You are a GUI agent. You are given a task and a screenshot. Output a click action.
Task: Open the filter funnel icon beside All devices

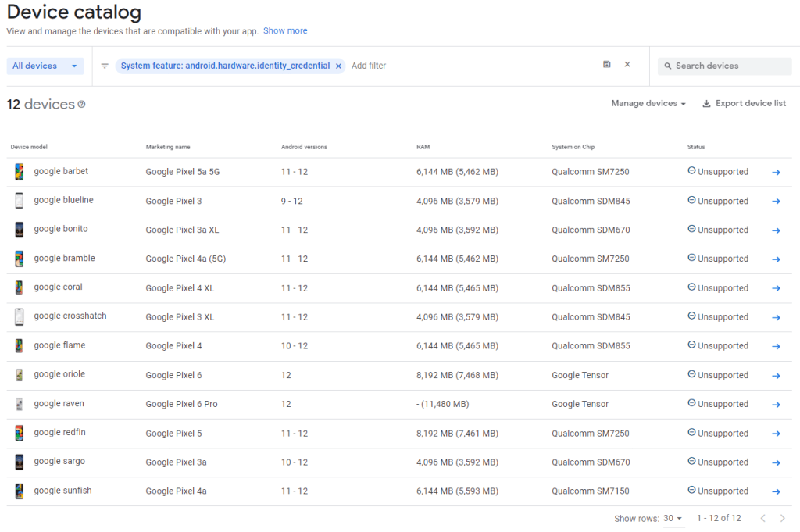click(105, 66)
